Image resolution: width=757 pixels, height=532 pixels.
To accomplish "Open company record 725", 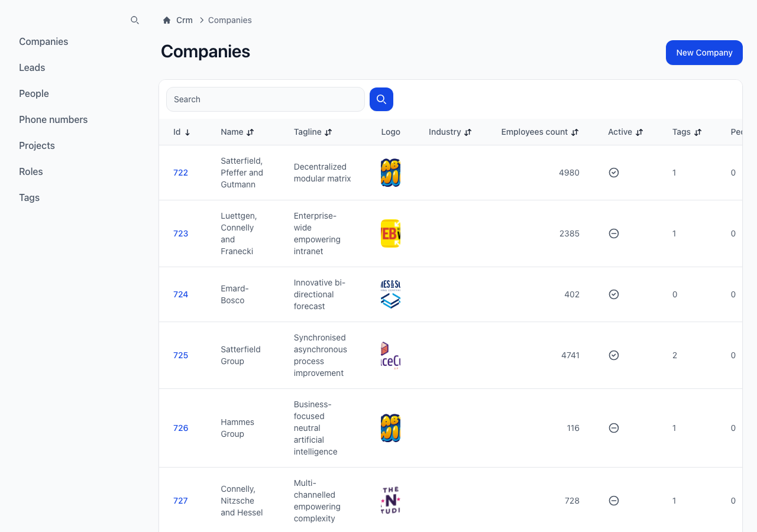I will [x=180, y=355].
